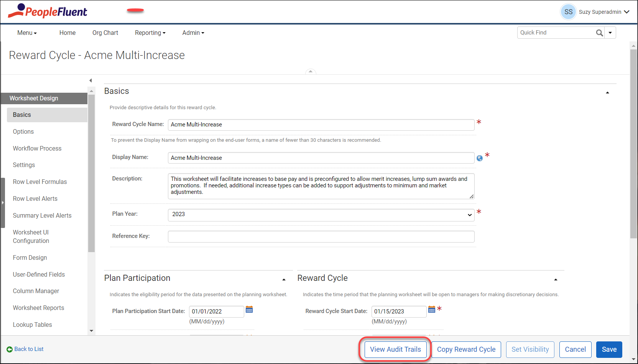Click the Quick Find search magnifier icon

pos(599,33)
